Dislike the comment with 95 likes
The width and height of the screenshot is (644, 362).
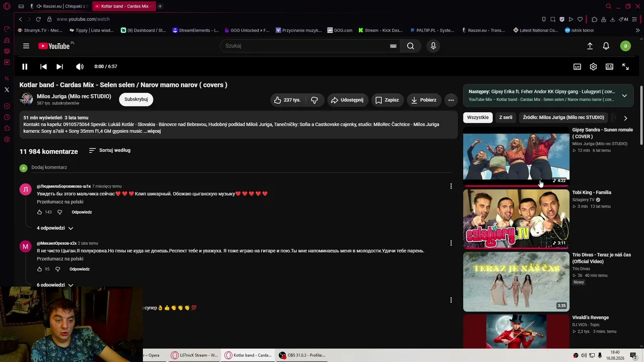tap(57, 269)
